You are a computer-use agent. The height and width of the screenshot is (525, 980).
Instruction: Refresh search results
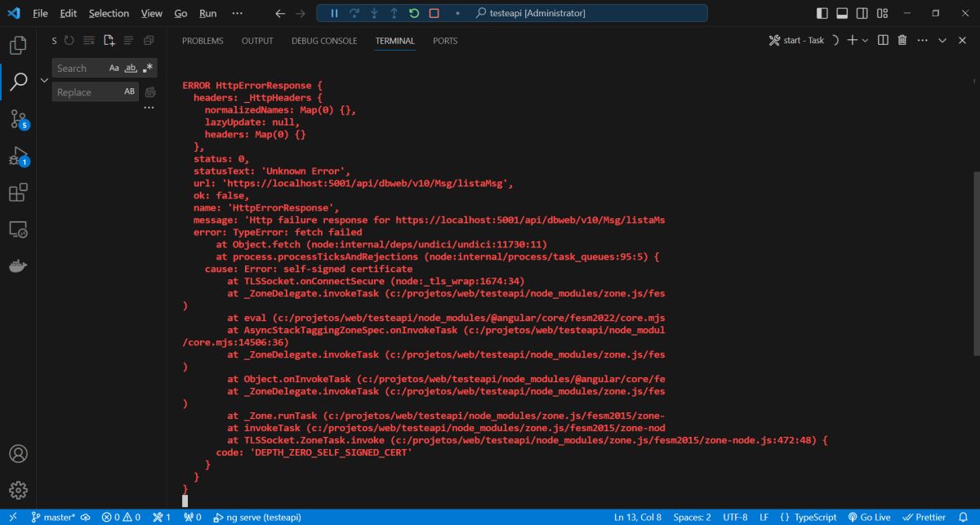[x=69, y=40]
